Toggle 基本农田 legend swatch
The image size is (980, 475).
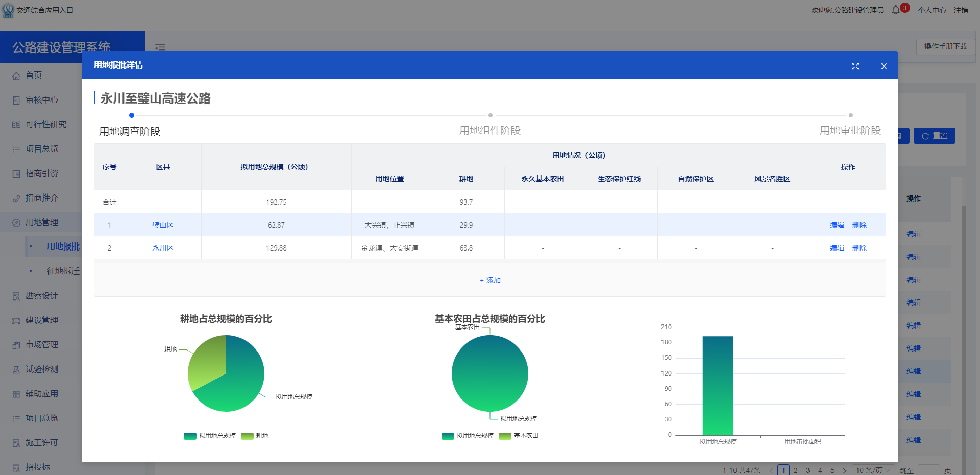[x=505, y=436]
